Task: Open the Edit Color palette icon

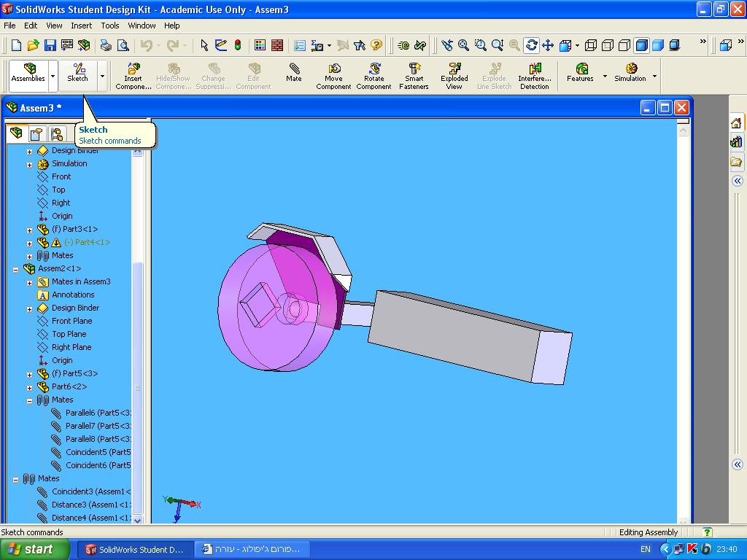Action: [x=260, y=45]
